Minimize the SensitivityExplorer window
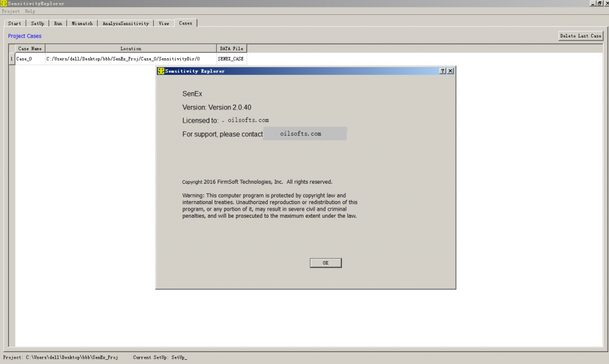 tap(593, 3)
